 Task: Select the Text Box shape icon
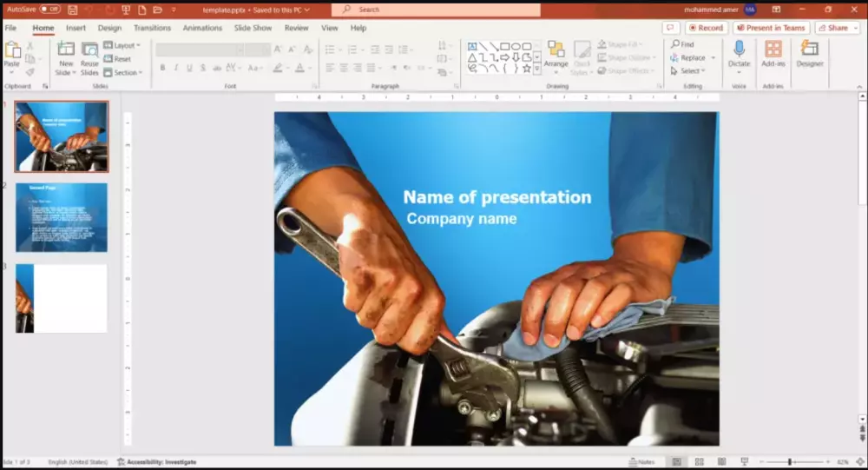click(x=472, y=47)
